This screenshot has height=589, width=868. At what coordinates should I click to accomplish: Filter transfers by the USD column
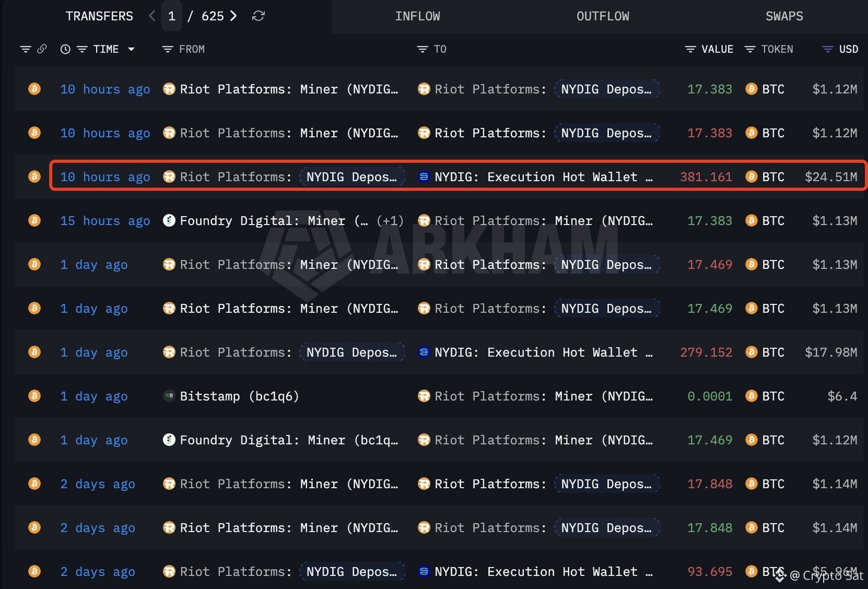827,49
